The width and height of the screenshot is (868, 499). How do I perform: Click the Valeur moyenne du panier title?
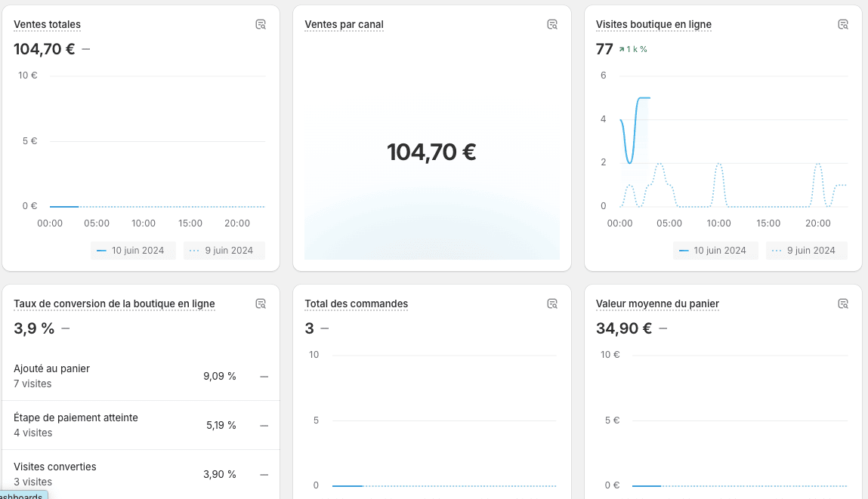[x=657, y=303]
